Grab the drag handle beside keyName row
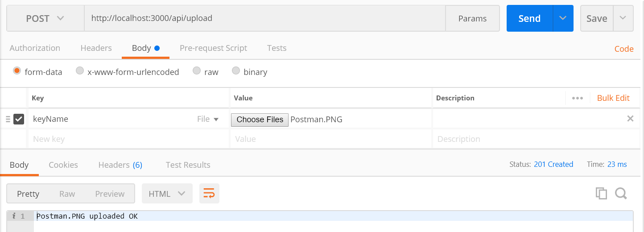Viewport: 644px width, 232px height. [8, 119]
